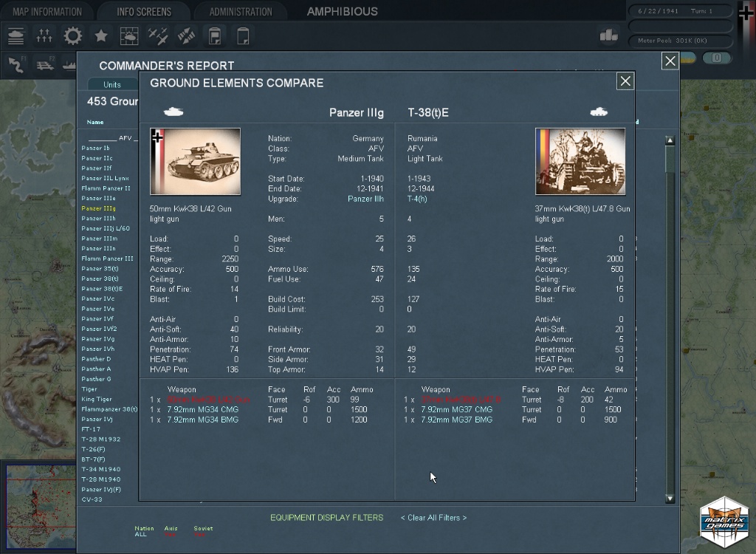Click the bar chart statistics icon
The height and width of the screenshot is (554, 756).
coord(608,35)
